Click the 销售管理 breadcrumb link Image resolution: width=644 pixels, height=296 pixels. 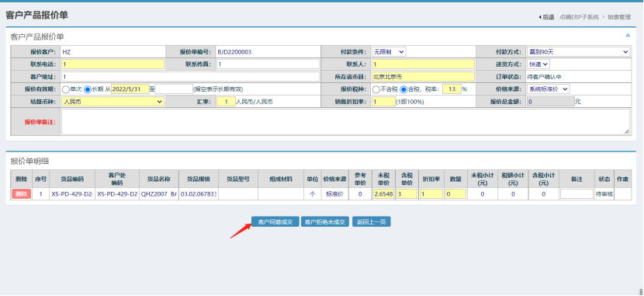[x=619, y=17]
